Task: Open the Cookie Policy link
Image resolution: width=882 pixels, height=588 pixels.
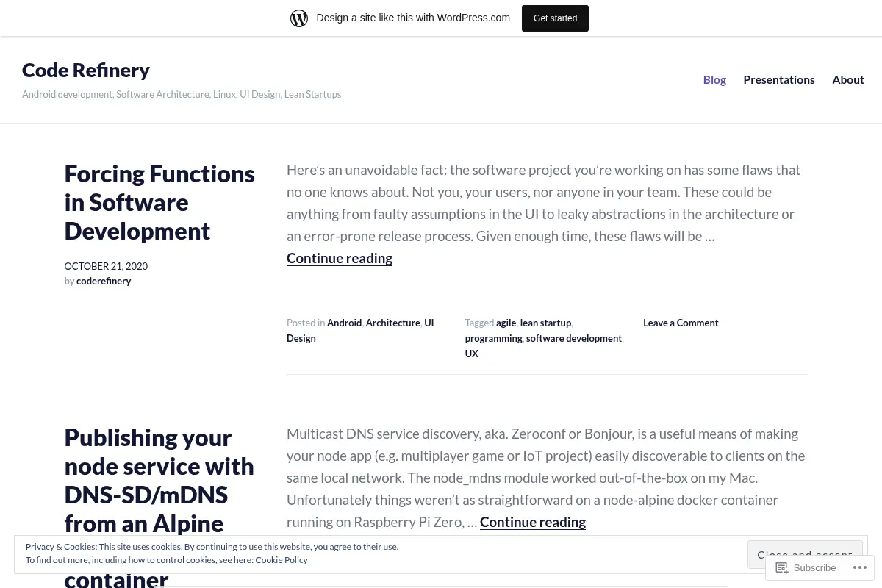Action: 282,560
